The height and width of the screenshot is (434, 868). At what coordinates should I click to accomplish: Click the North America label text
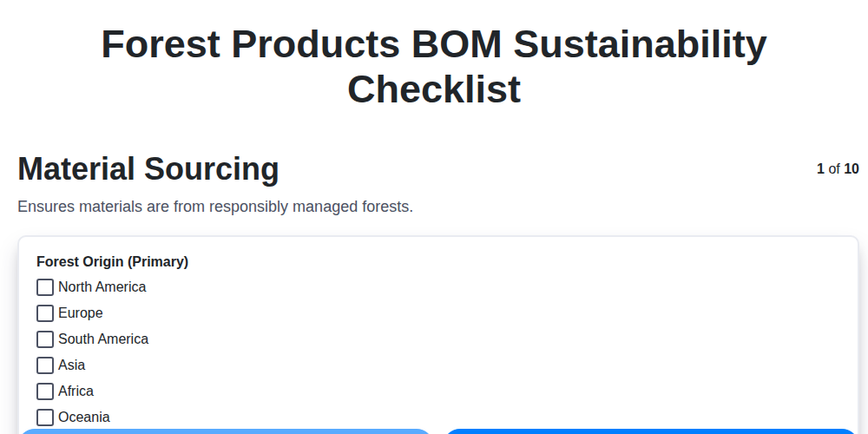pyautogui.click(x=102, y=287)
